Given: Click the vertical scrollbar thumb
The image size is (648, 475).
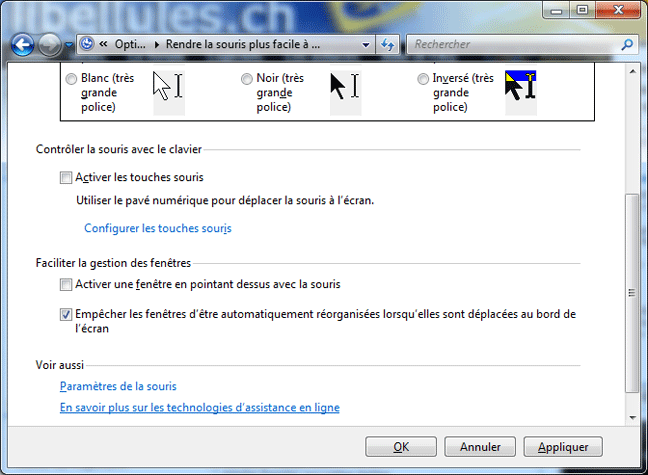Looking at the screenshot, I should click(632, 293).
